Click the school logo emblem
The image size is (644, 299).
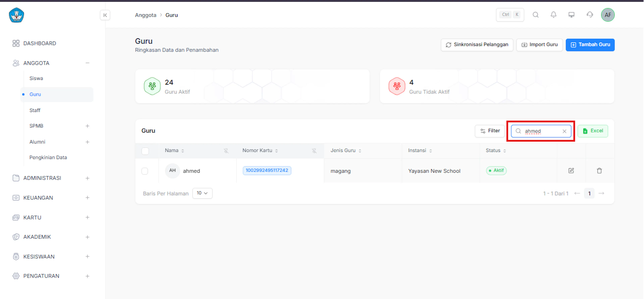[16, 15]
